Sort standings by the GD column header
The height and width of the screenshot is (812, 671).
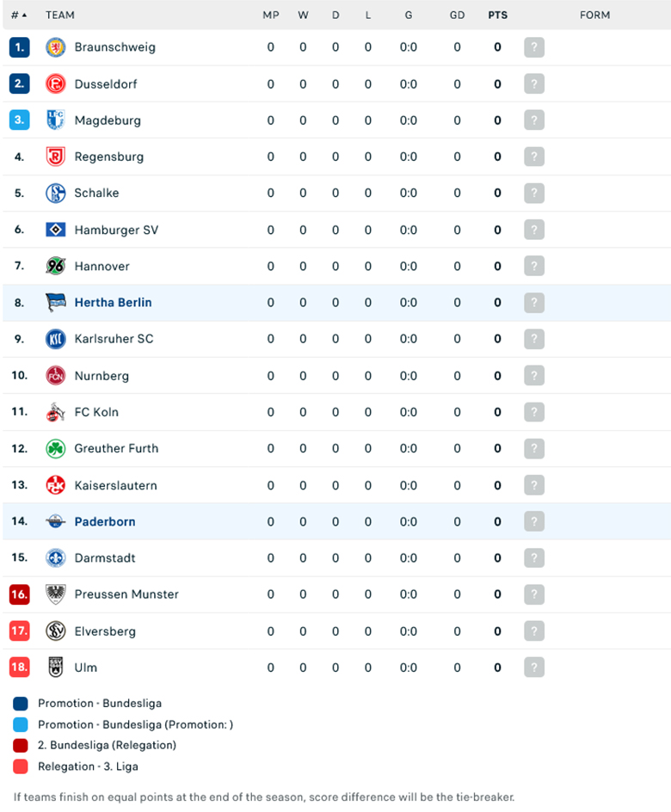pos(457,15)
